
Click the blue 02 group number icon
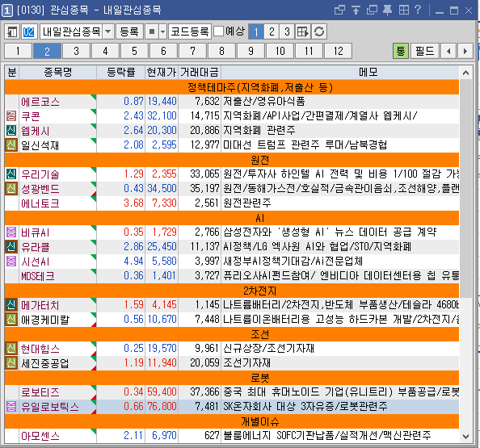click(29, 31)
